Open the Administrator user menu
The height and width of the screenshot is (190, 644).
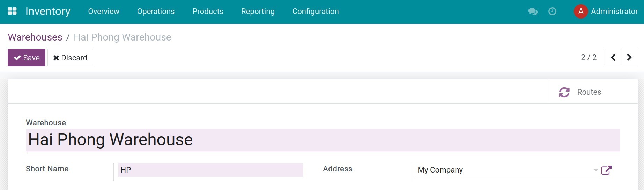tap(614, 12)
